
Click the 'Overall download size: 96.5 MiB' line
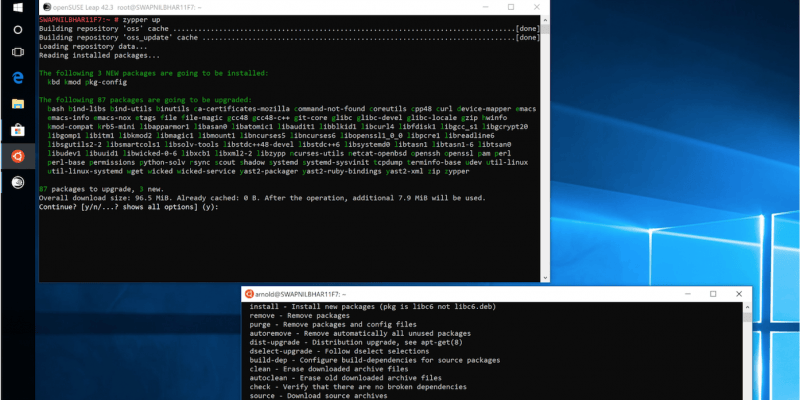[x=262, y=198]
